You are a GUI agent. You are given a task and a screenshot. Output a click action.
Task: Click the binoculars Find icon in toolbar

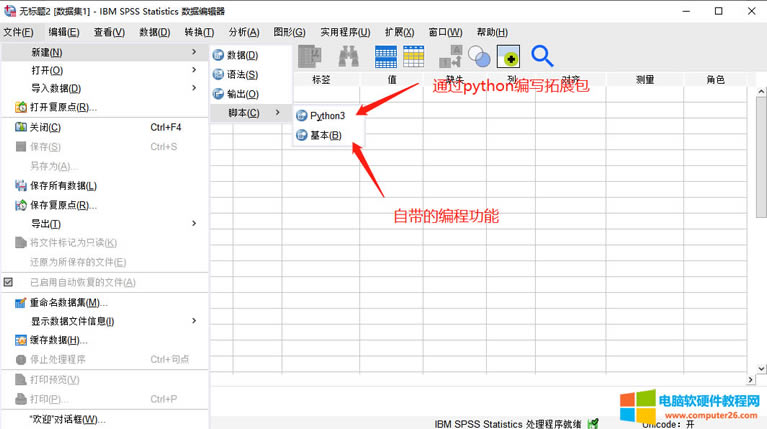(348, 57)
